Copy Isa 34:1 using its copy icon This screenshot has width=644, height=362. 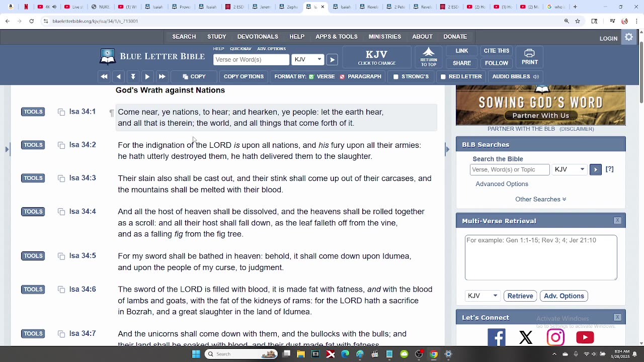tap(61, 112)
